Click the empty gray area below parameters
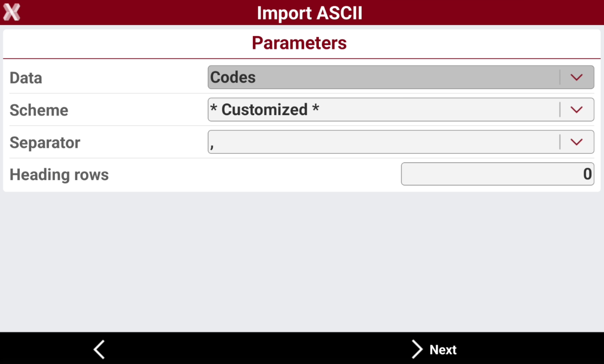 click(302, 262)
